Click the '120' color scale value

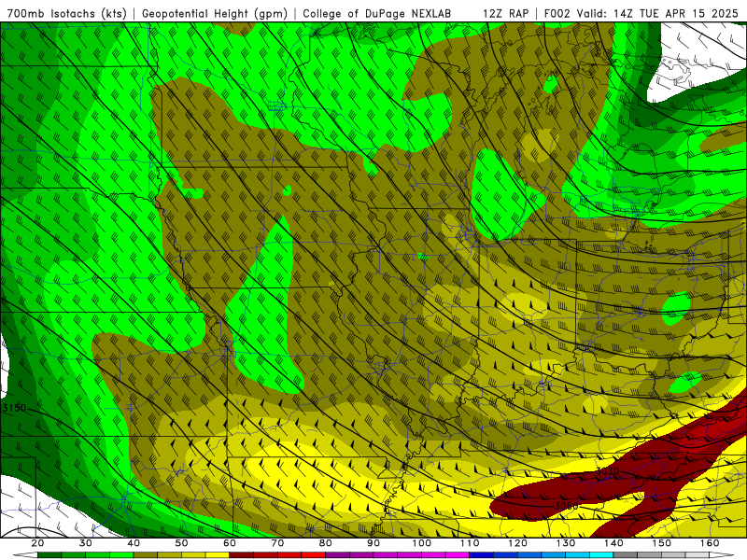coord(518,543)
